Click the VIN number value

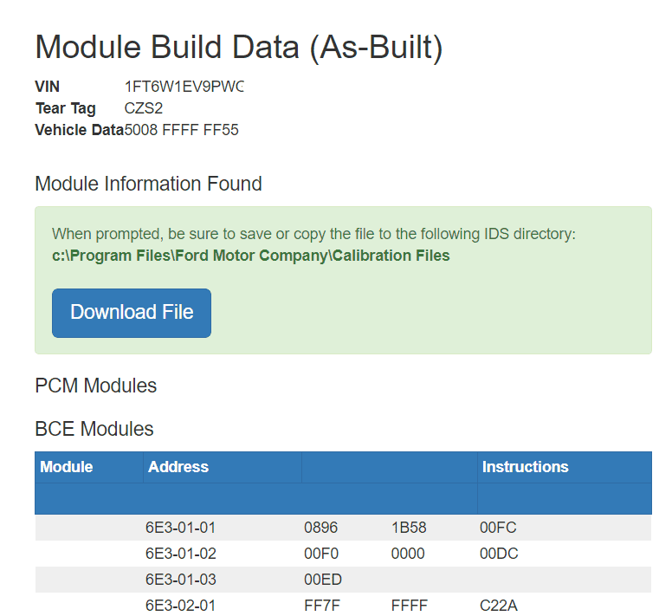click(184, 87)
